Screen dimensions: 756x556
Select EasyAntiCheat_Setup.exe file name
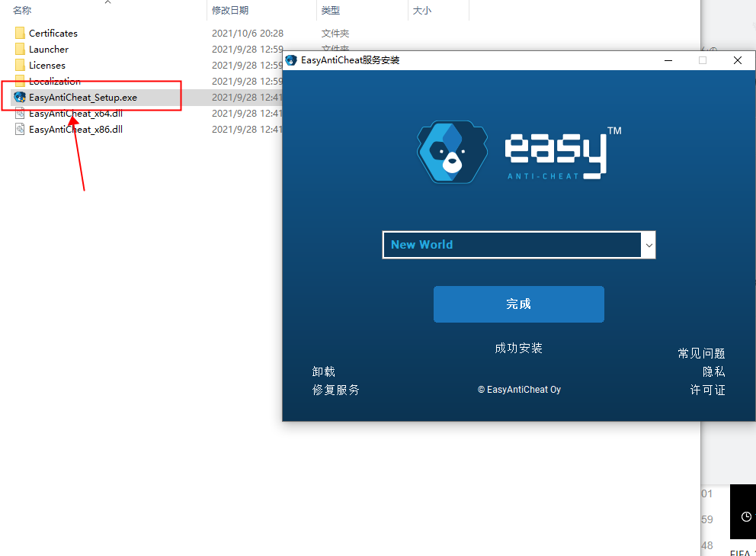[83, 98]
